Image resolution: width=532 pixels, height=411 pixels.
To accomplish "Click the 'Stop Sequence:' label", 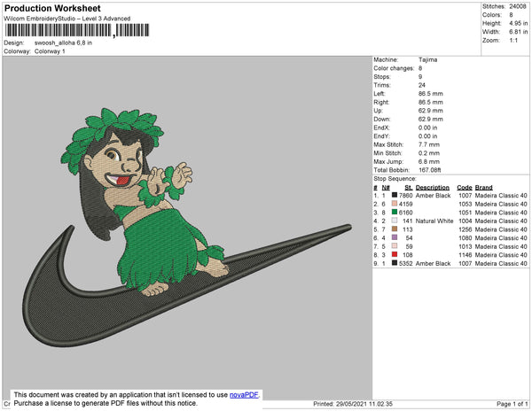I will point(395,179).
